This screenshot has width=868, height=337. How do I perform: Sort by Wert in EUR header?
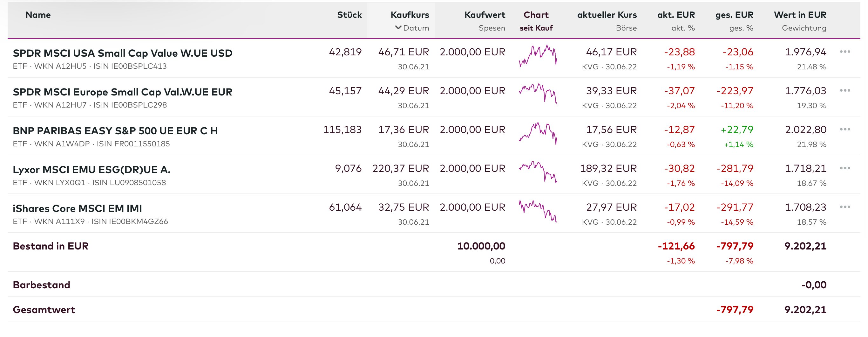point(800,15)
